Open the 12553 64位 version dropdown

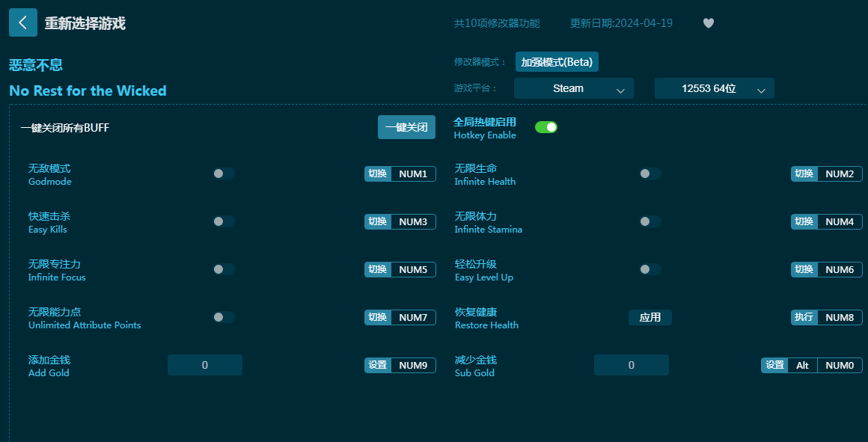point(714,88)
